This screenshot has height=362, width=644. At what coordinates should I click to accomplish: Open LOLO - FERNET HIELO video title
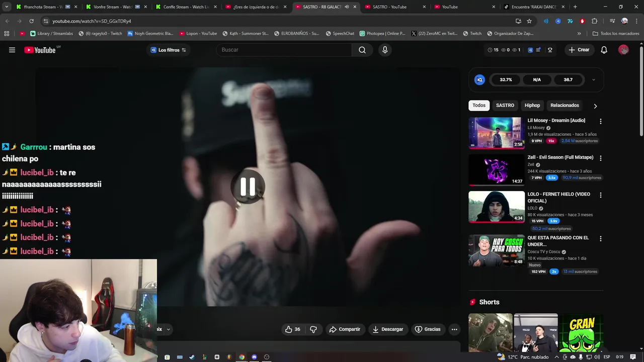558,198
